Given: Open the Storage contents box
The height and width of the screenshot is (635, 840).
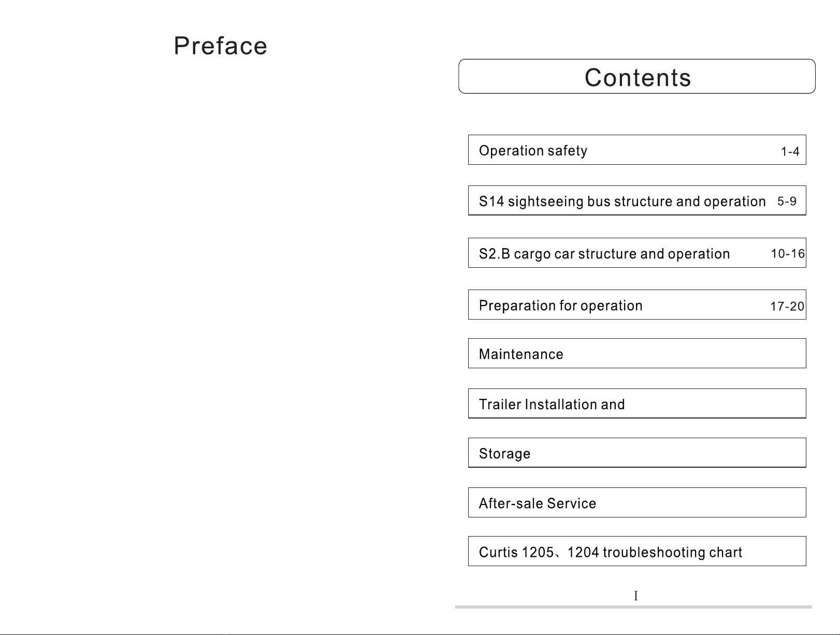Looking at the screenshot, I should click(x=637, y=453).
